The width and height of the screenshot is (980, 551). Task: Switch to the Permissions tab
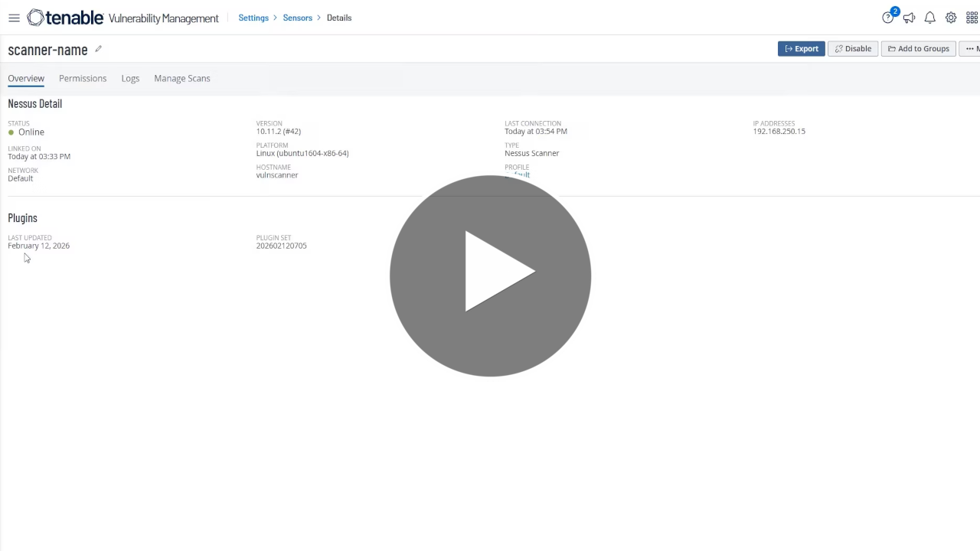point(83,78)
